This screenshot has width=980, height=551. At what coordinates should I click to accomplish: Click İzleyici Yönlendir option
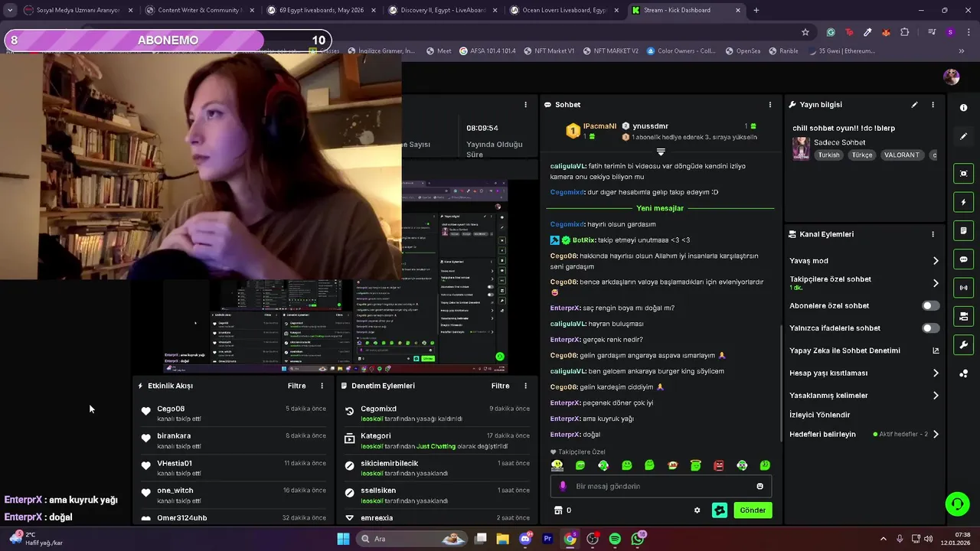tap(819, 415)
